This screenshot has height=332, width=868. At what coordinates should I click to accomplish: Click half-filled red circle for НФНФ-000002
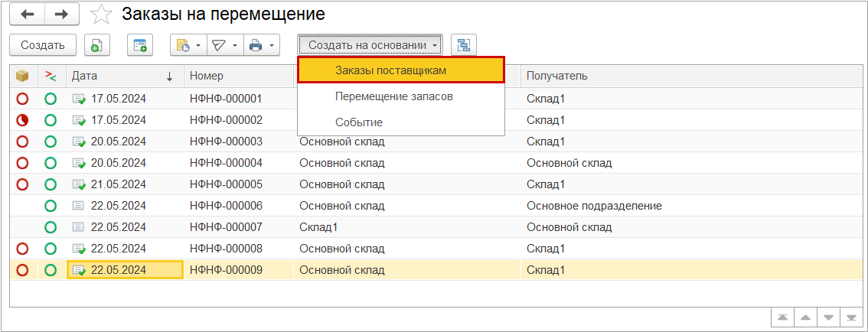(x=23, y=120)
